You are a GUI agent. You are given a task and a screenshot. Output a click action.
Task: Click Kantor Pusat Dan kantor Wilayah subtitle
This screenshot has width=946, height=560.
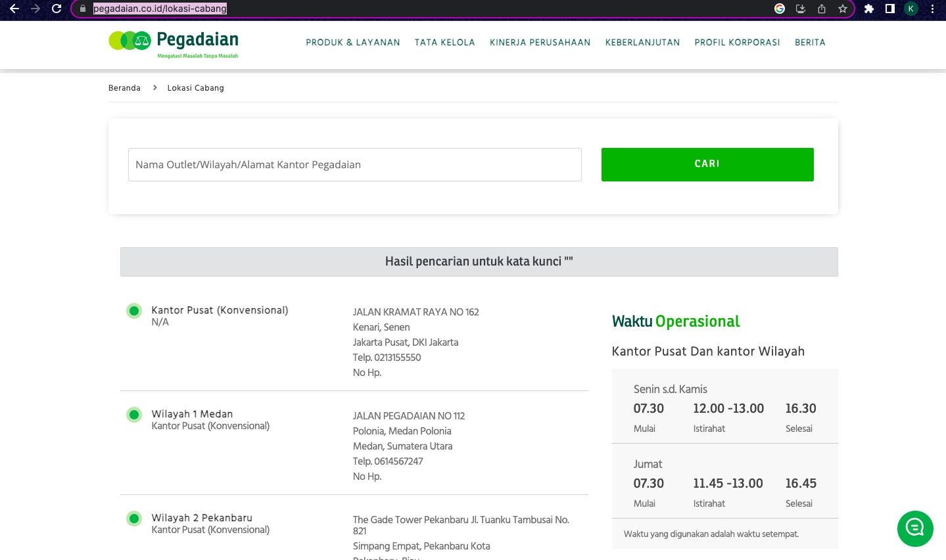pyautogui.click(x=708, y=351)
